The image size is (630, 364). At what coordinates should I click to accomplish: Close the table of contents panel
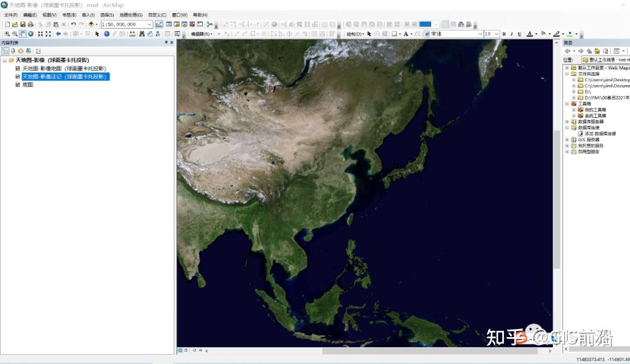[x=172, y=43]
